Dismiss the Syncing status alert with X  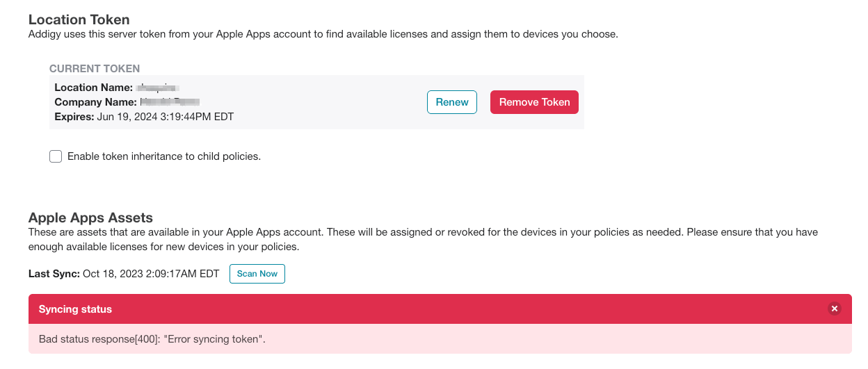pyautogui.click(x=835, y=309)
